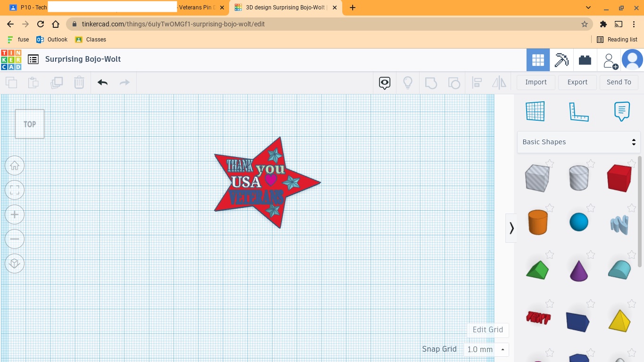Pick the dark blue Wedge shape
Screen dimensions: 644x362
coord(578,321)
